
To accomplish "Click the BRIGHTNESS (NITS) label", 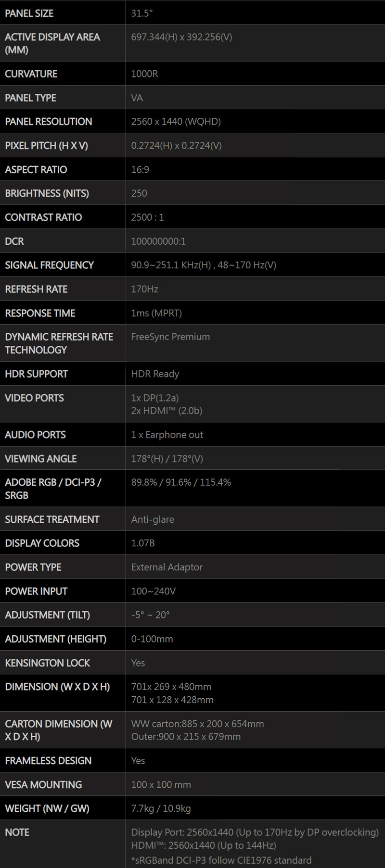I will 47,193.
